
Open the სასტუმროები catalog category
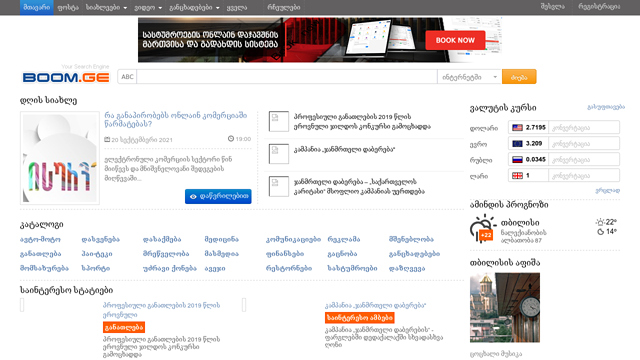352,269
